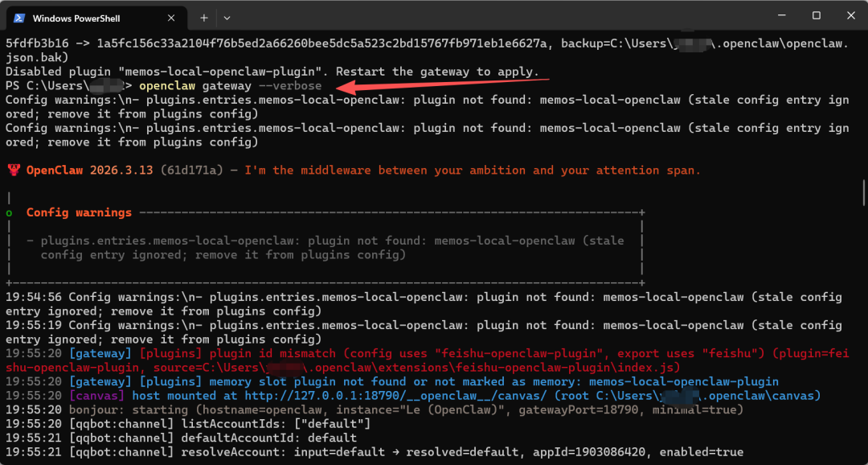Click the purple [canvas] log tag

(96, 396)
